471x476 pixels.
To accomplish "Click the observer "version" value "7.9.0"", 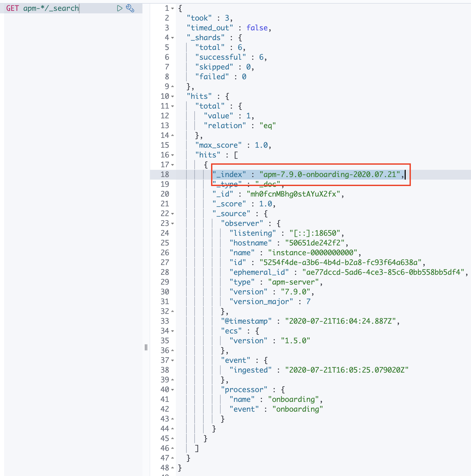I will [x=296, y=292].
